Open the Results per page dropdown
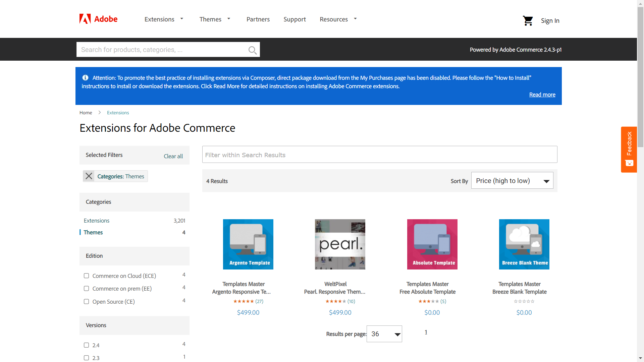 coord(384,334)
